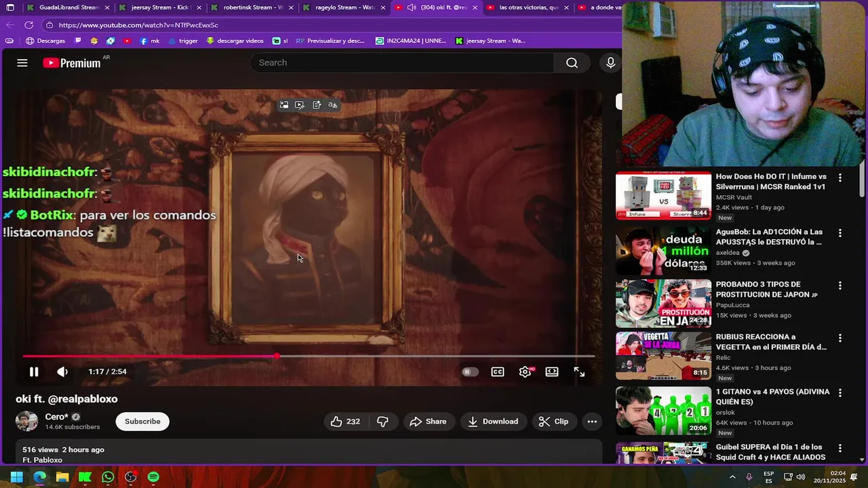Image resolution: width=868 pixels, height=488 pixels.
Task: Click the translate overlay icon
Action: point(333,105)
